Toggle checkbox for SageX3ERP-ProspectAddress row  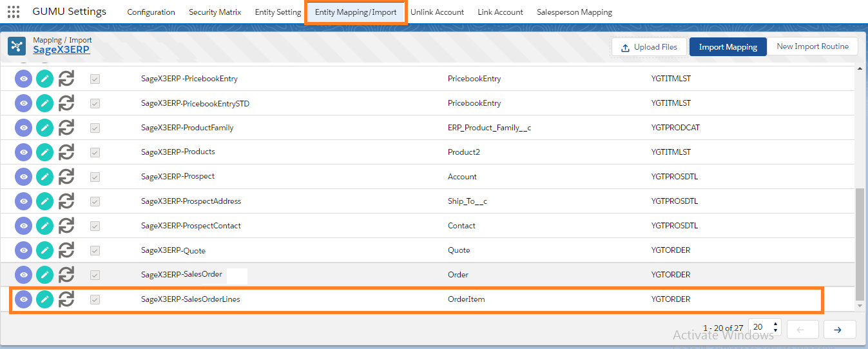95,201
